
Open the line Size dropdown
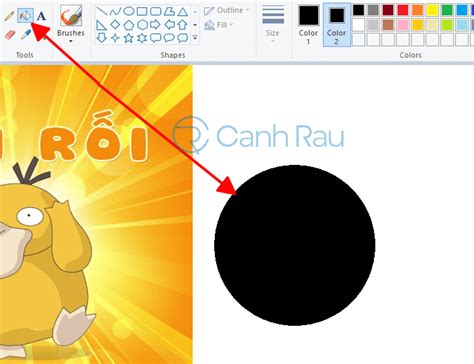(273, 23)
